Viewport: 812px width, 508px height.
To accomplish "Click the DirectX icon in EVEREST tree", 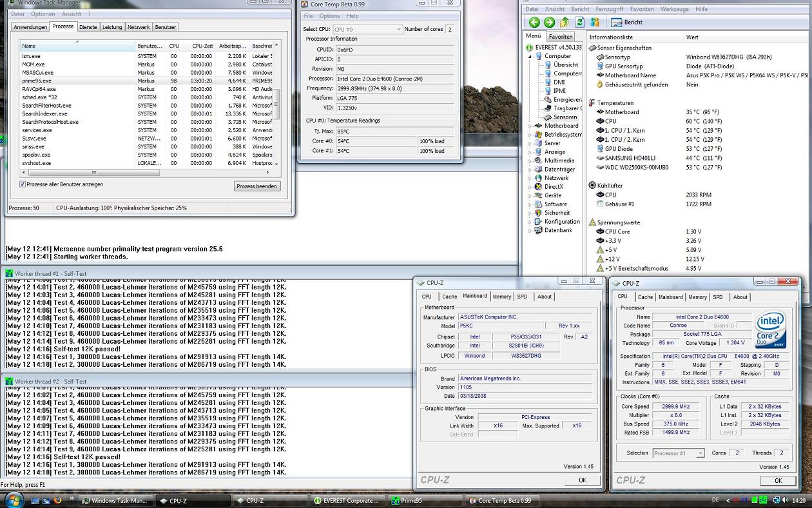I will click(539, 187).
